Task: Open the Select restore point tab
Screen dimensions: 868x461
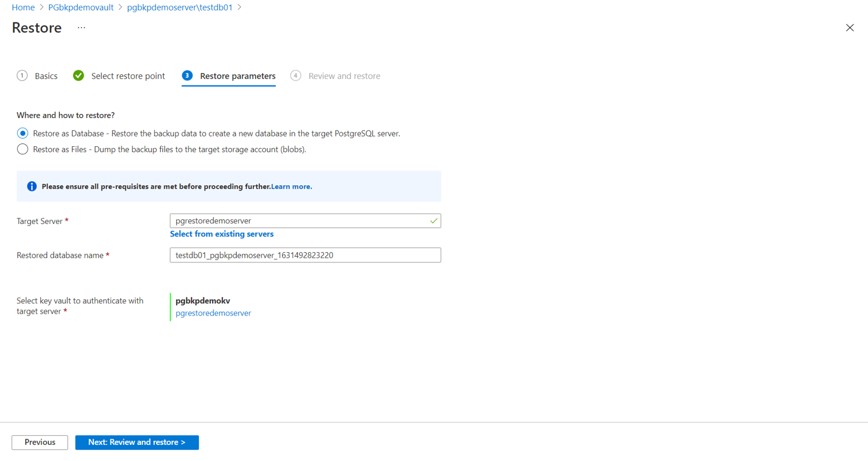Action: [x=127, y=75]
